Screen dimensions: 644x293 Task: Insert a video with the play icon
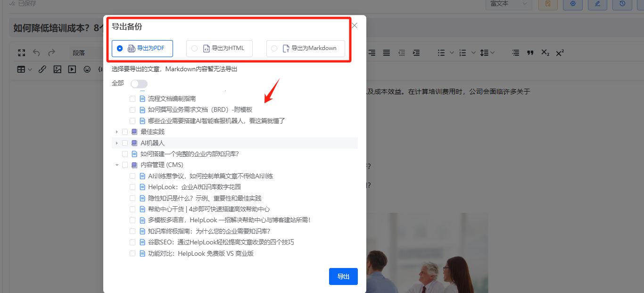72,69
